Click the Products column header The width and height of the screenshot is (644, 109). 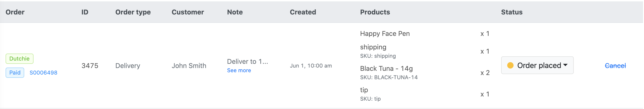[375, 12]
